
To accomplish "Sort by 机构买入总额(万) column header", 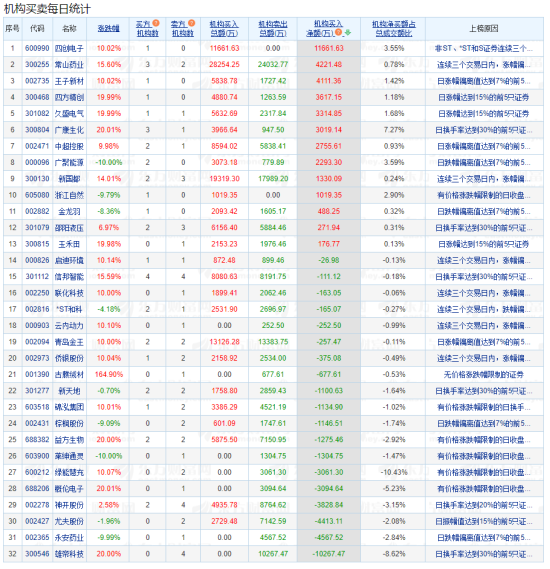I will [224, 28].
